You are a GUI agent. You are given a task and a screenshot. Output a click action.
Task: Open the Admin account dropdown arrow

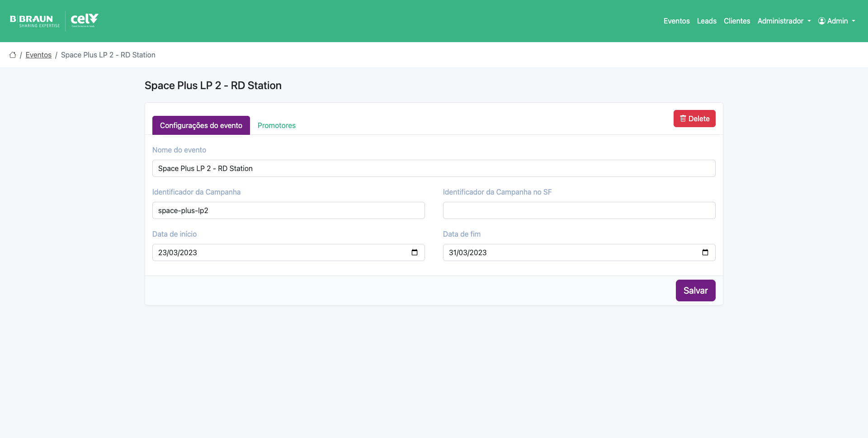(854, 21)
